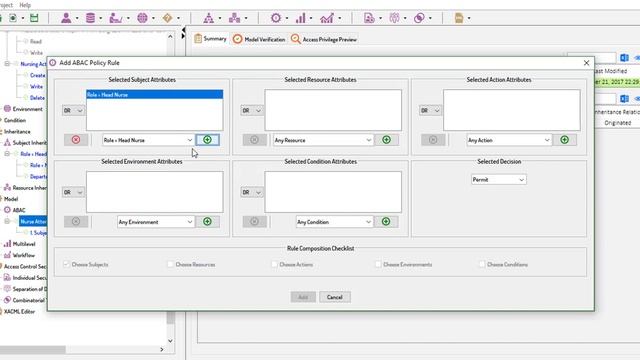Click the greyed remove button under Condition Attributes
This screenshot has height=360, width=640.
tap(254, 222)
